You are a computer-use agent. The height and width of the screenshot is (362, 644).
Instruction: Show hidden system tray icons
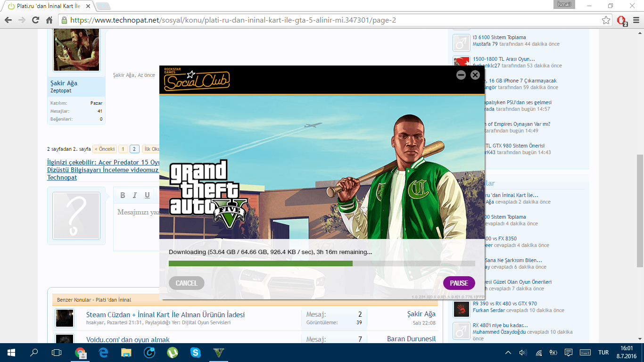(508, 352)
